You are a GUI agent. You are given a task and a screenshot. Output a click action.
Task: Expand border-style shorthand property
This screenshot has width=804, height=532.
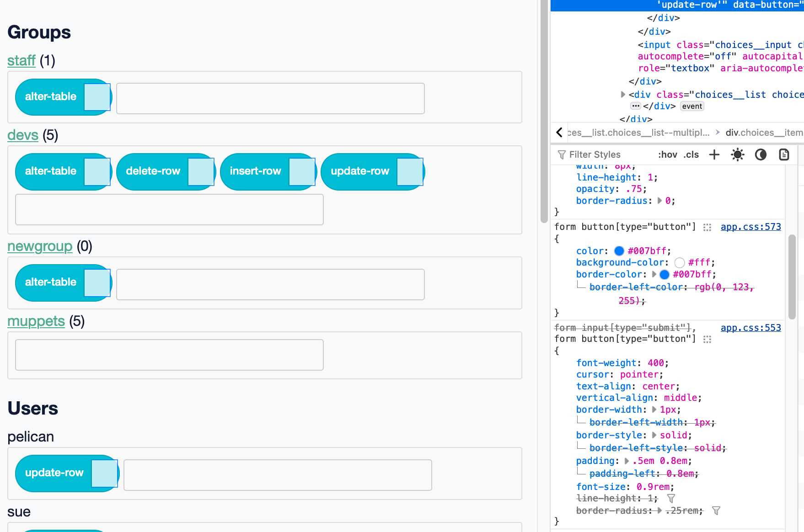click(654, 435)
